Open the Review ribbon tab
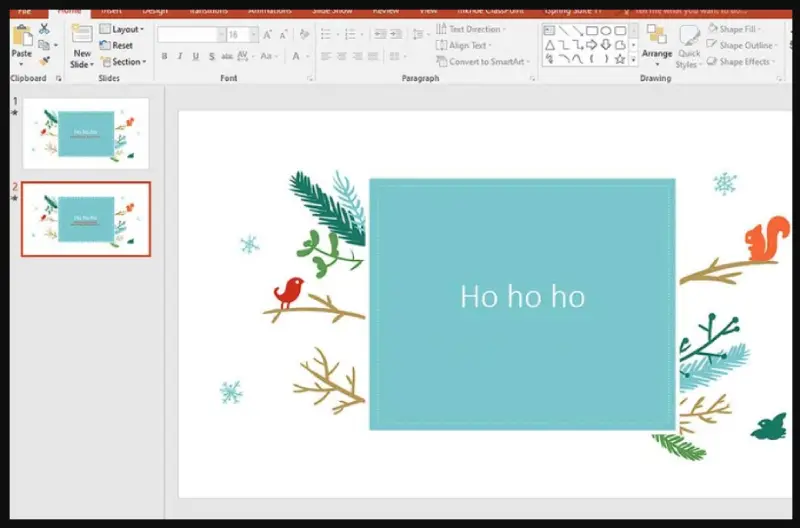This screenshot has width=800, height=528. [386, 11]
